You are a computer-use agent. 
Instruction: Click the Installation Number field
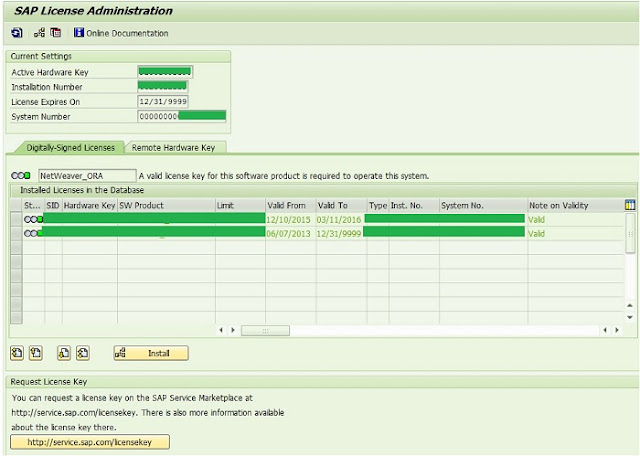[x=162, y=86]
